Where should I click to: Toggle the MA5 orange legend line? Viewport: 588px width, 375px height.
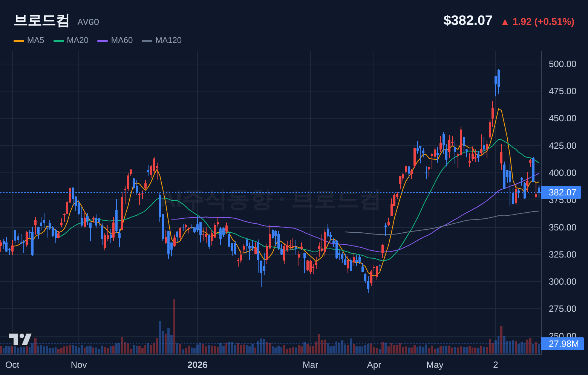click(19, 41)
